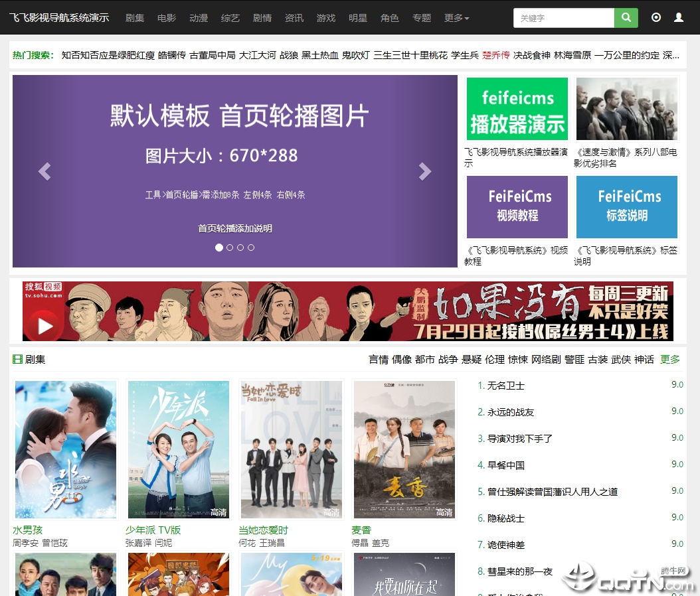
Task: Open the 明星 navigation menu item
Action: [x=358, y=18]
